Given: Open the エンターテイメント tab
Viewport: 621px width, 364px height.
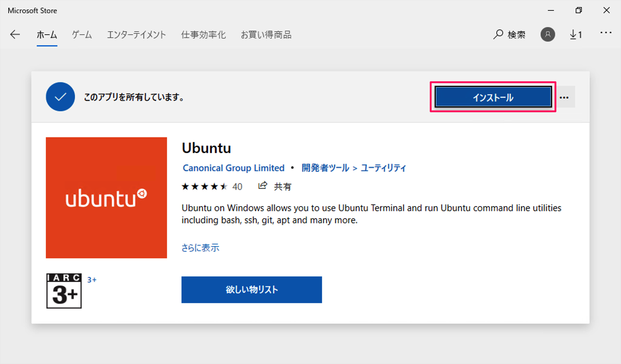Looking at the screenshot, I should (x=136, y=35).
